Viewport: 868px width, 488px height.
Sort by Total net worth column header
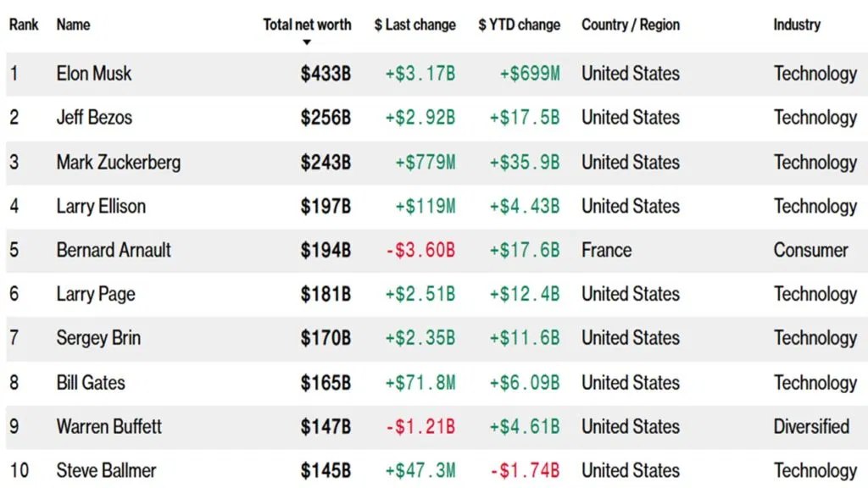point(307,25)
